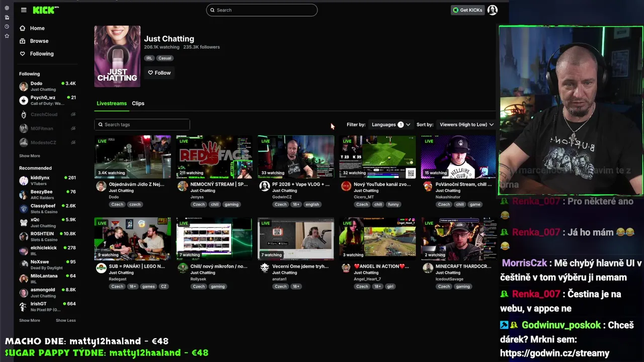Open the Just Chatting category cover image
This screenshot has height=362, width=644.
pyautogui.click(x=117, y=56)
